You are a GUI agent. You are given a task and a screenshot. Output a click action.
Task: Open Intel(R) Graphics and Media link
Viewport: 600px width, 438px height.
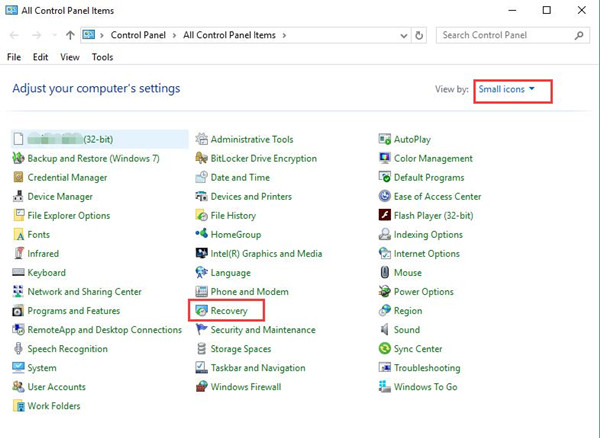pos(266,254)
